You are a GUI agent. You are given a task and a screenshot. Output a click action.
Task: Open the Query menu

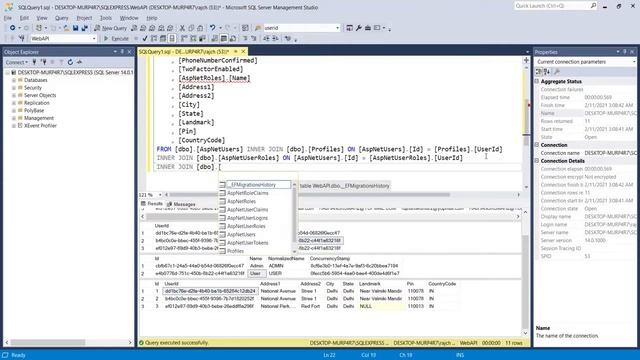tap(62, 18)
